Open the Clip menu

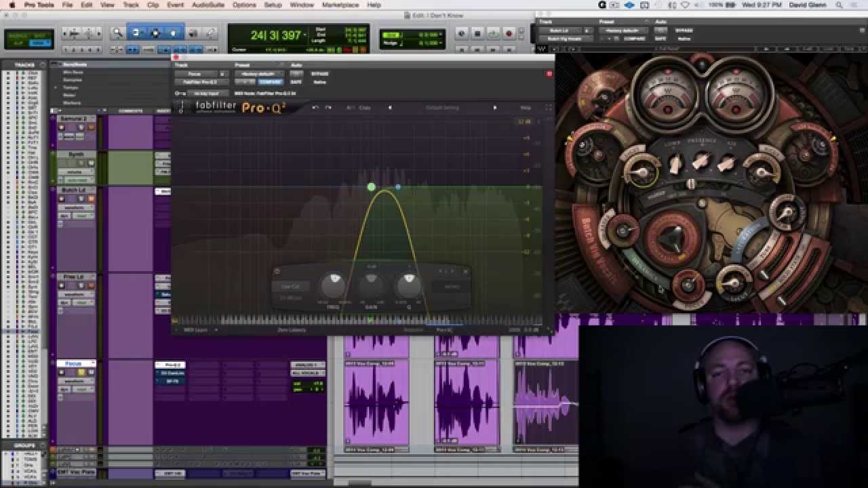pyautogui.click(x=153, y=5)
